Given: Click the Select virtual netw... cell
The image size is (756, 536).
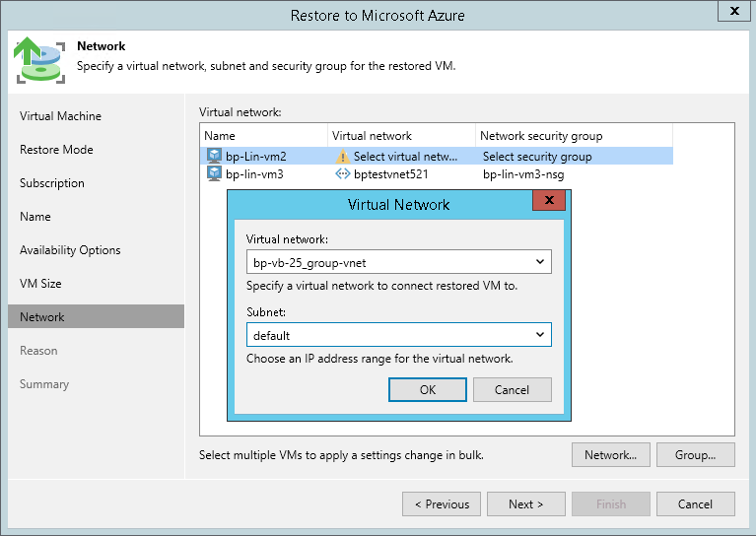Looking at the screenshot, I should click(x=405, y=157).
